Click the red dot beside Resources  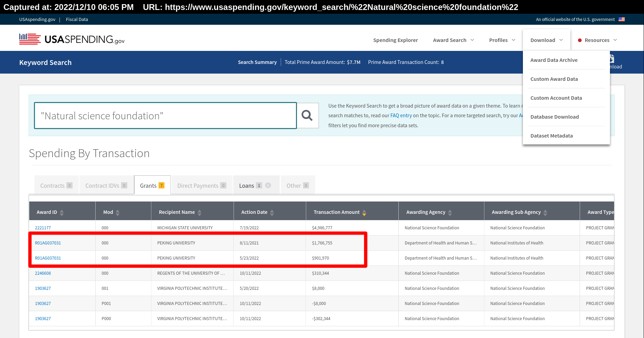[580, 40]
